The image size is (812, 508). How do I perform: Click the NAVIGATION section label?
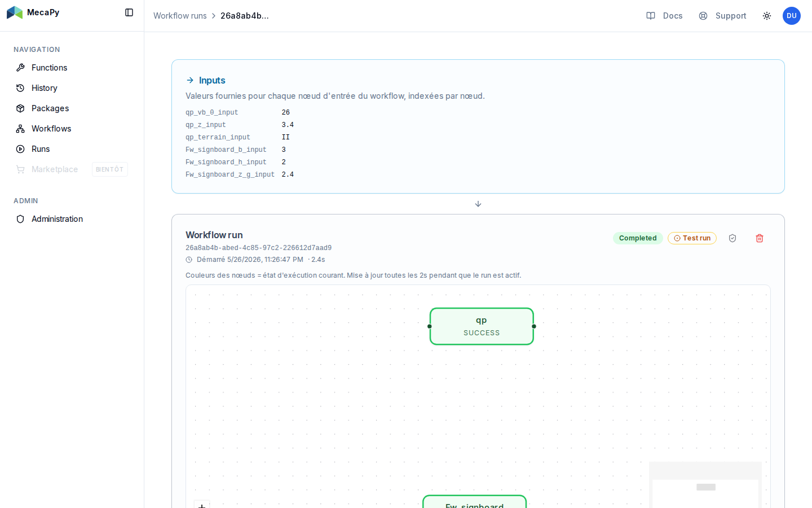point(37,50)
